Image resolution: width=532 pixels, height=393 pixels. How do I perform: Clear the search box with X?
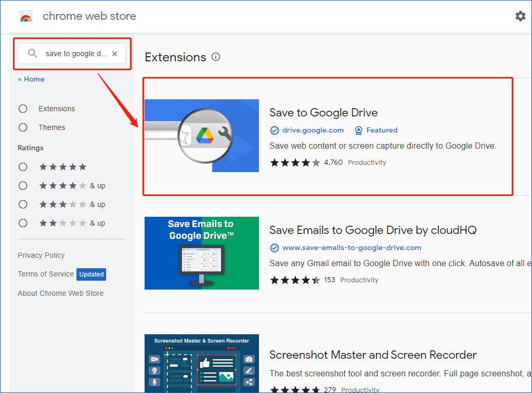[115, 54]
